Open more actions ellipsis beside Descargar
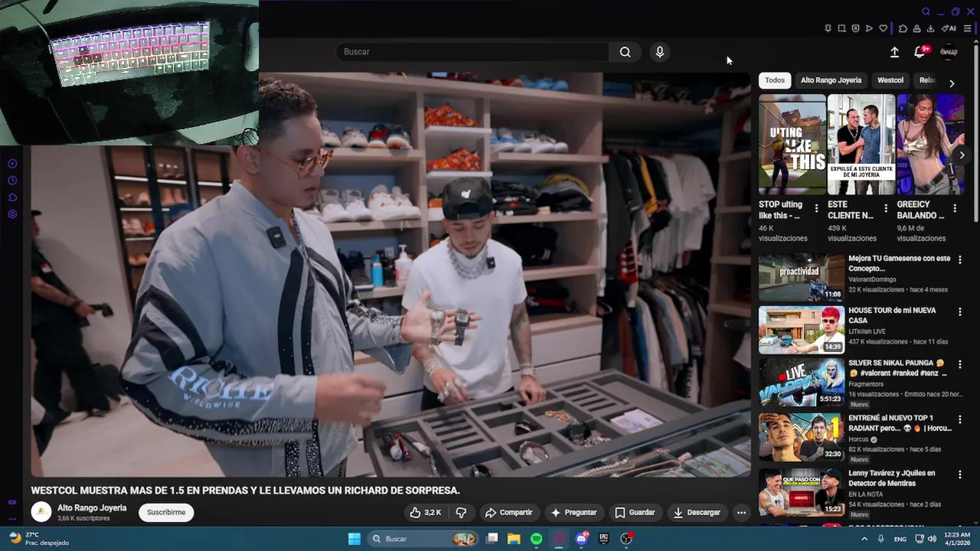Viewport: 980px width, 551px height. pos(741,512)
